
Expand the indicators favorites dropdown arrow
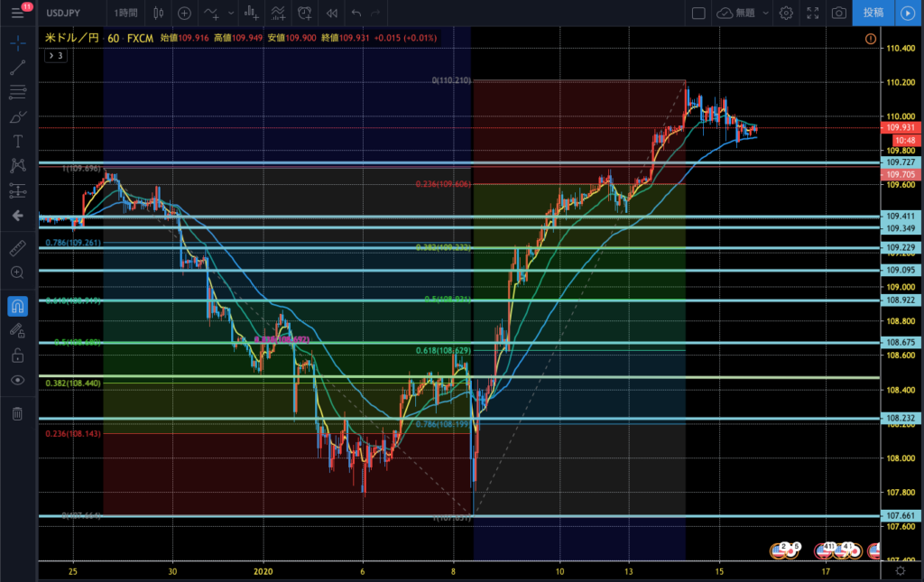231,13
